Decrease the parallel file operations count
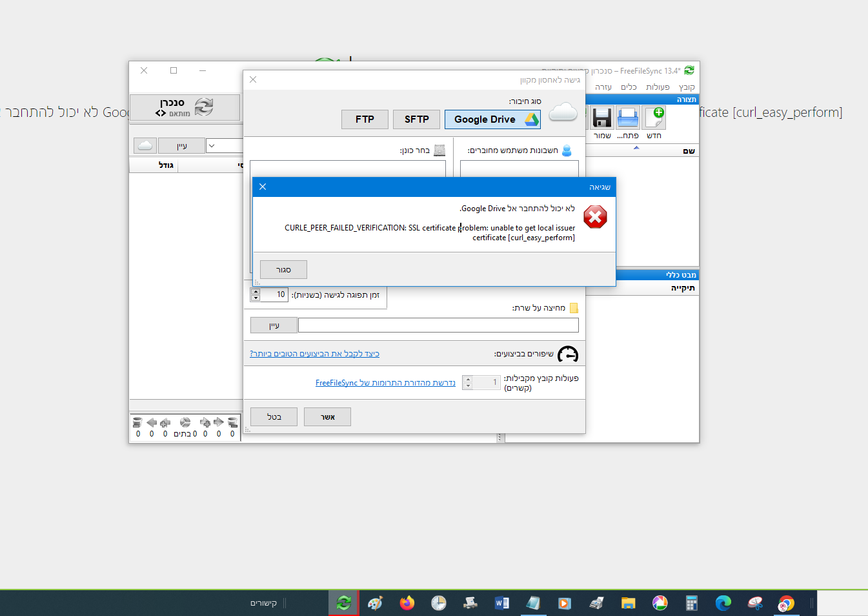Screen dimensions: 868x616 [x=468, y=386]
